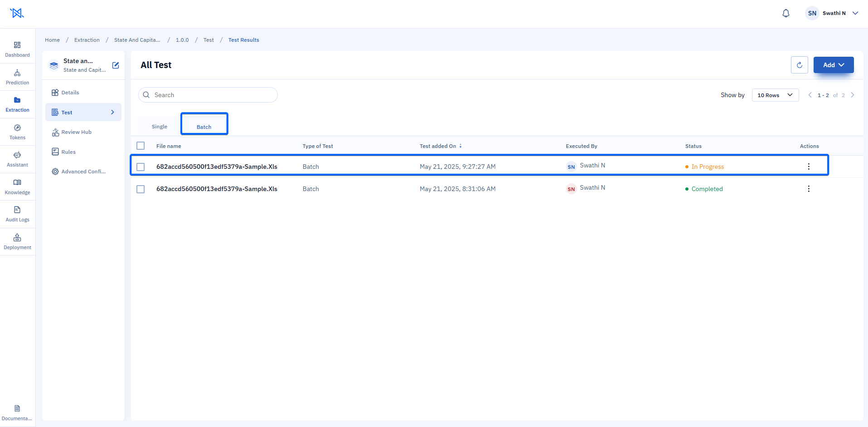
Task: Click the State And Capita... breadcrumb link
Action: coord(137,40)
